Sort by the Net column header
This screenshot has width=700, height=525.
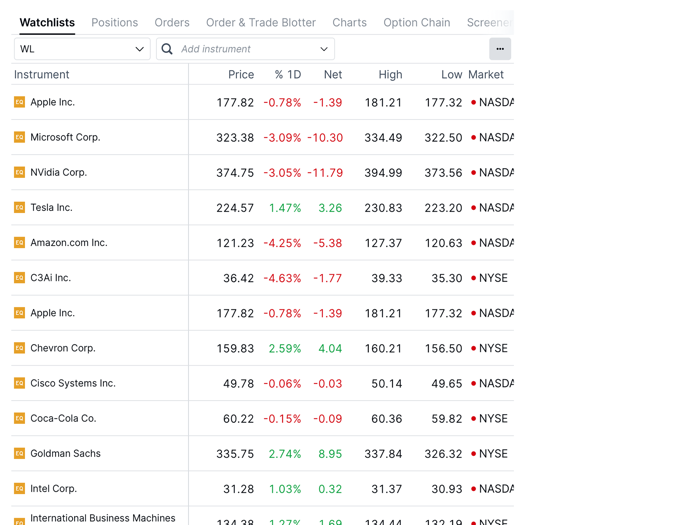coord(333,75)
